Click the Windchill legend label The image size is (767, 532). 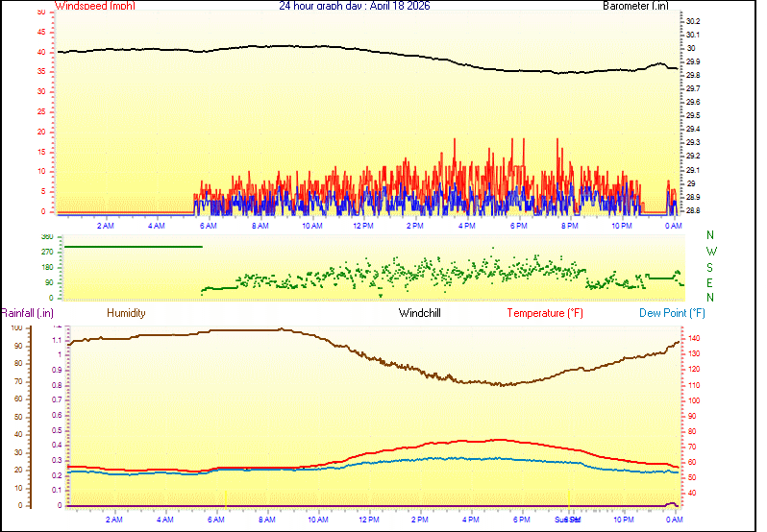point(420,313)
